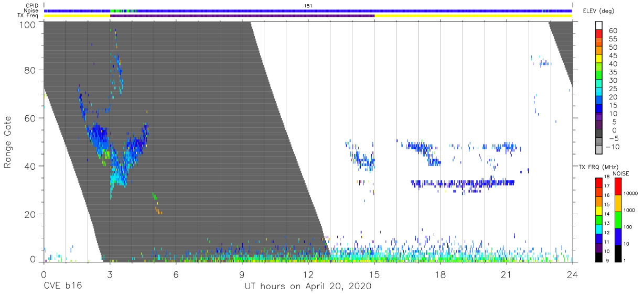Viewport: 644px width, 297px height.
Task: Click the 100 tick on Range Gate axis
Action: [28, 25]
